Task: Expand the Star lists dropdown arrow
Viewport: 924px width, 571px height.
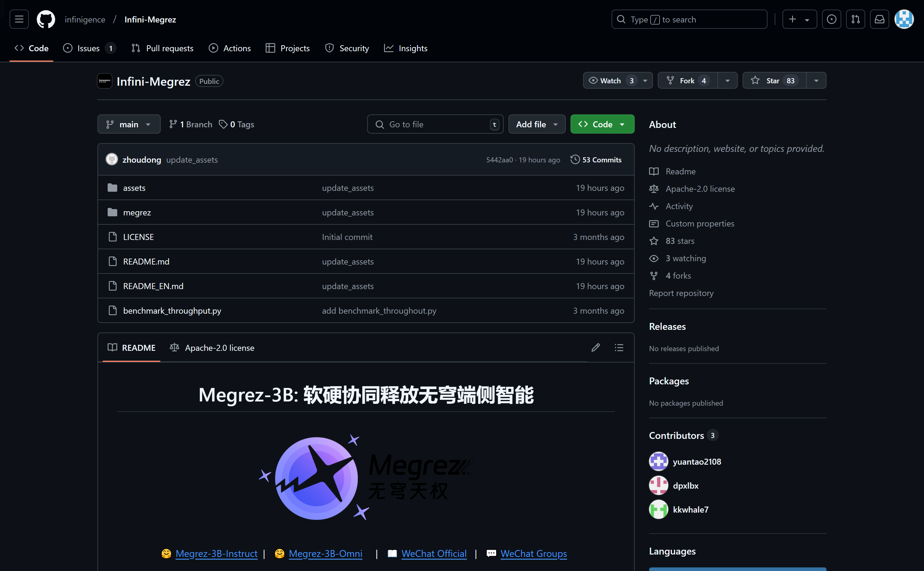Action: click(816, 81)
